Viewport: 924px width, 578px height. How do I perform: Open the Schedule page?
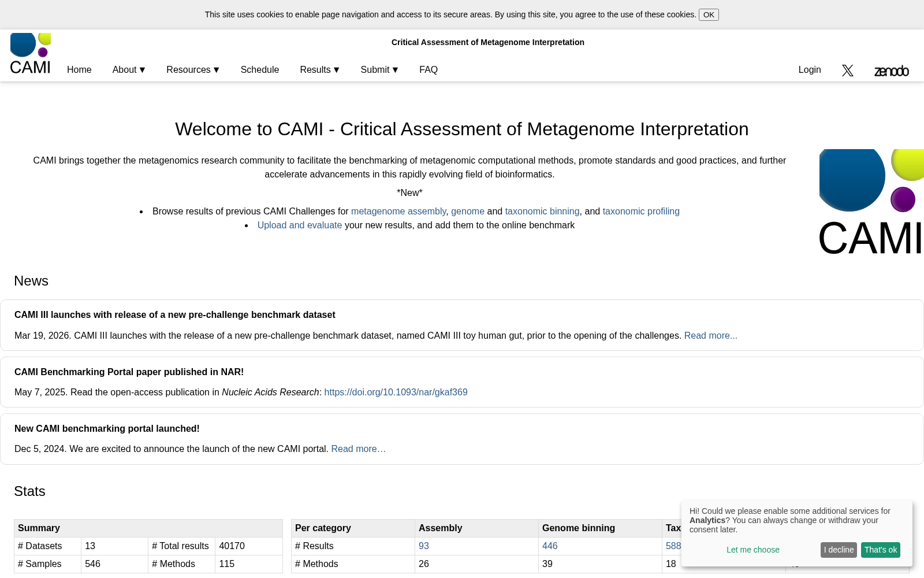[260, 70]
